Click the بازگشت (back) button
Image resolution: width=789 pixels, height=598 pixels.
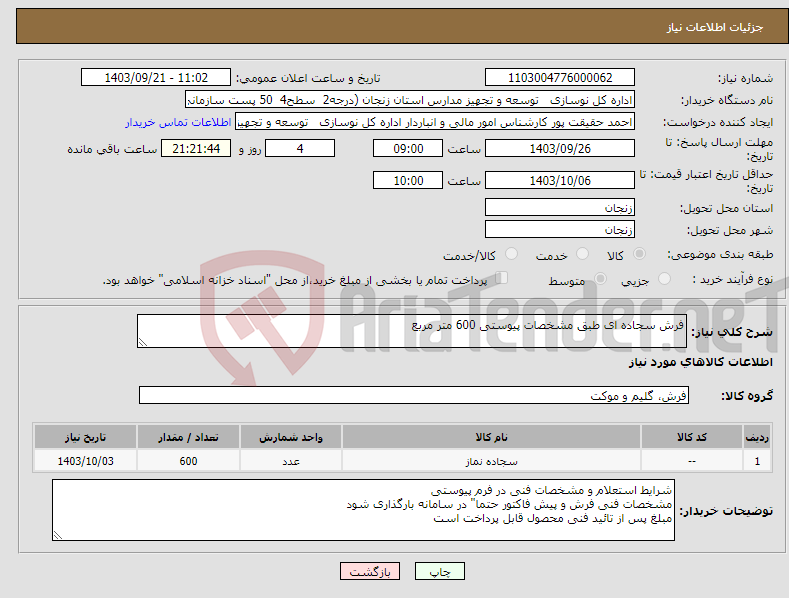(370, 572)
